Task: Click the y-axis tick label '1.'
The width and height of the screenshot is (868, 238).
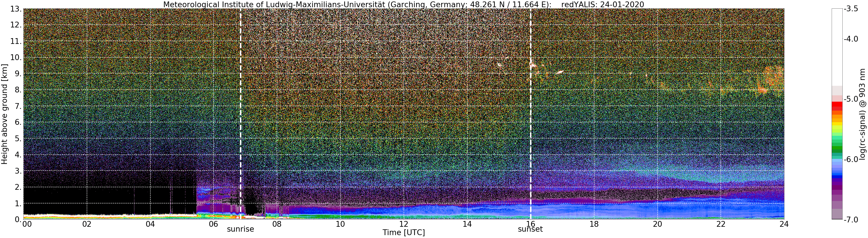Action: pos(18,203)
